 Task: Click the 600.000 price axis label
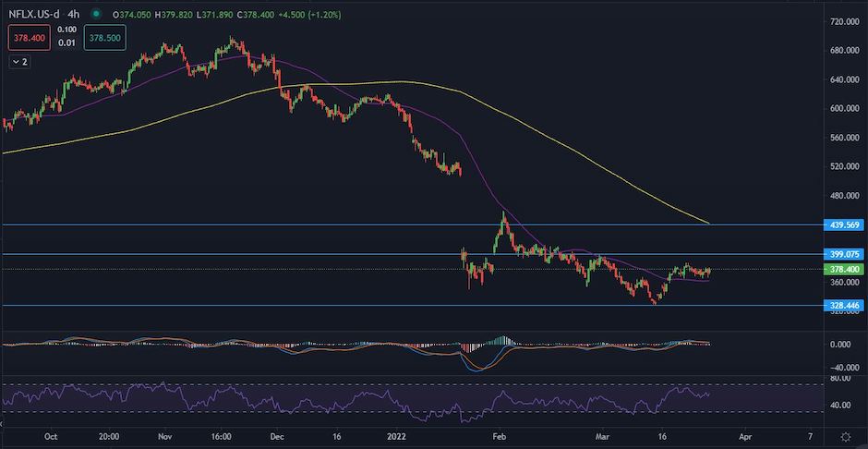coord(845,108)
